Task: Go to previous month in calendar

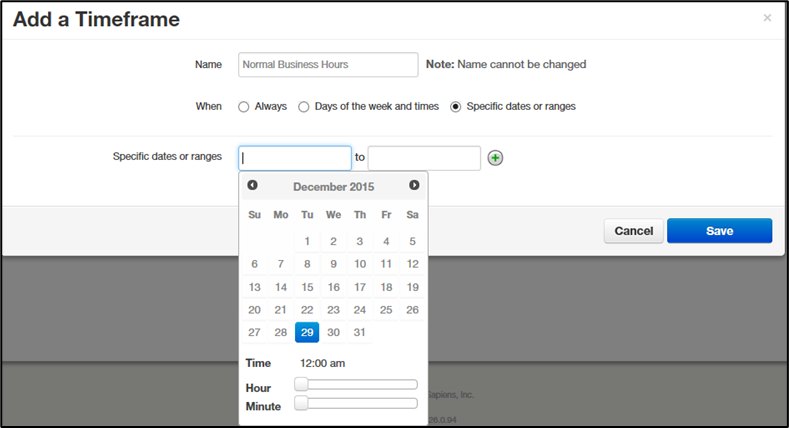Action: tap(253, 186)
